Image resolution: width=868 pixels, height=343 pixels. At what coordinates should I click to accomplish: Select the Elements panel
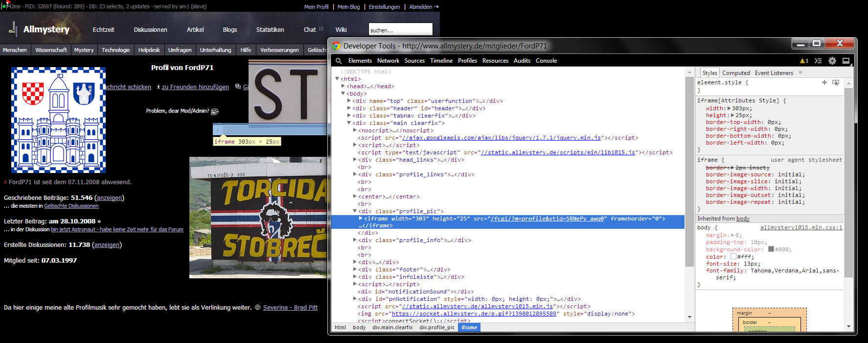coord(360,61)
